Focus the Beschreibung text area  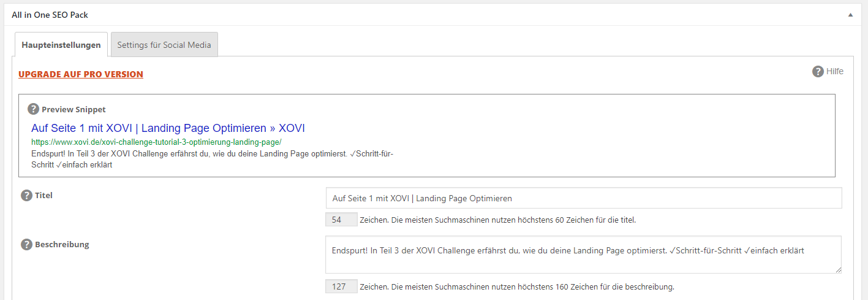[584, 255]
